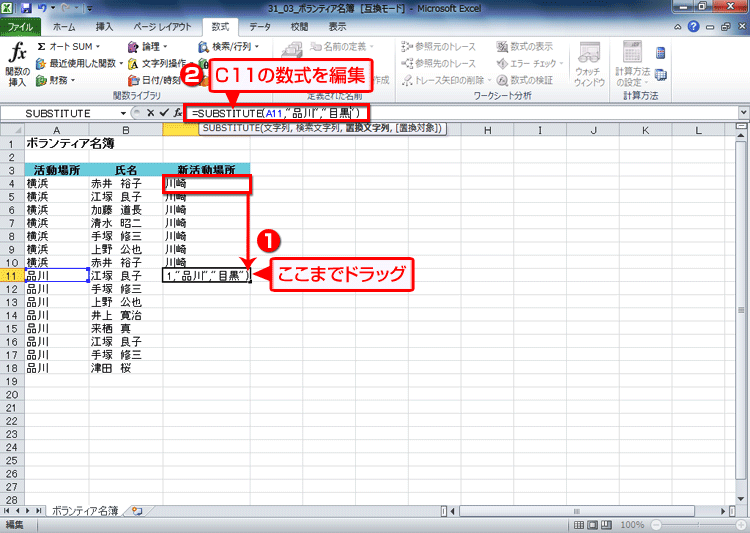Switch to Page Break Preview in status bar

pos(607,525)
